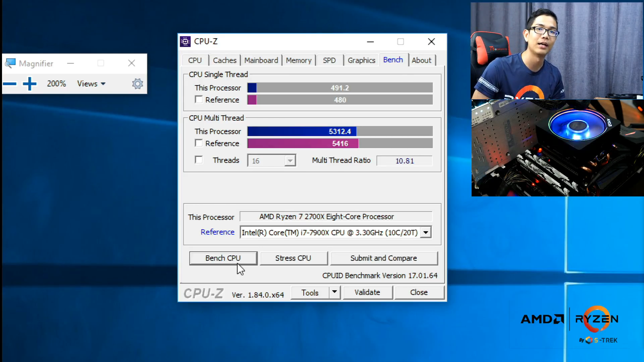
Task: Click the CPU-Z icon in the title bar
Action: [186, 41]
